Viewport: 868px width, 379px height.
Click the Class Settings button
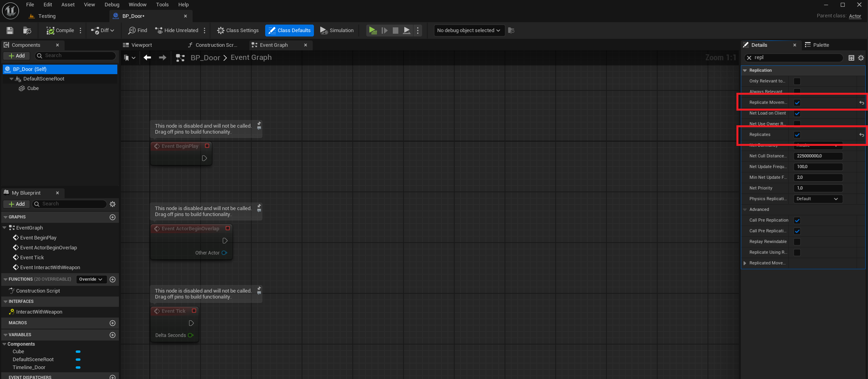pos(238,31)
